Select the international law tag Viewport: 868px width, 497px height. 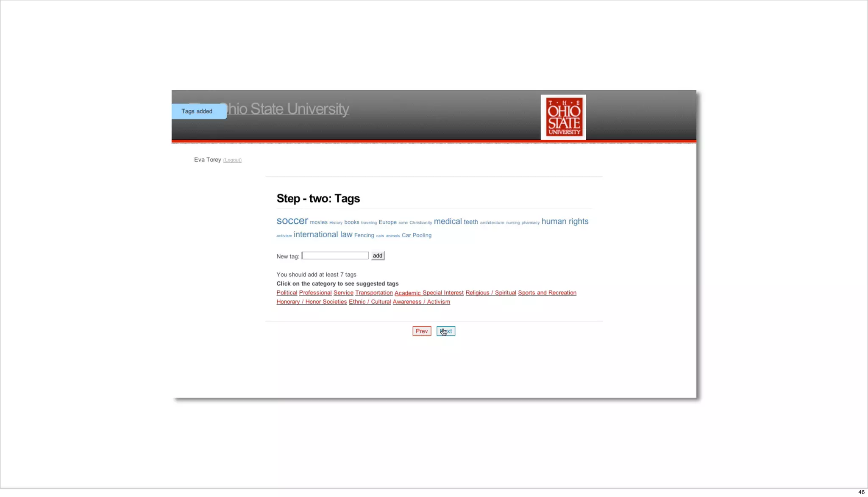tap(323, 235)
